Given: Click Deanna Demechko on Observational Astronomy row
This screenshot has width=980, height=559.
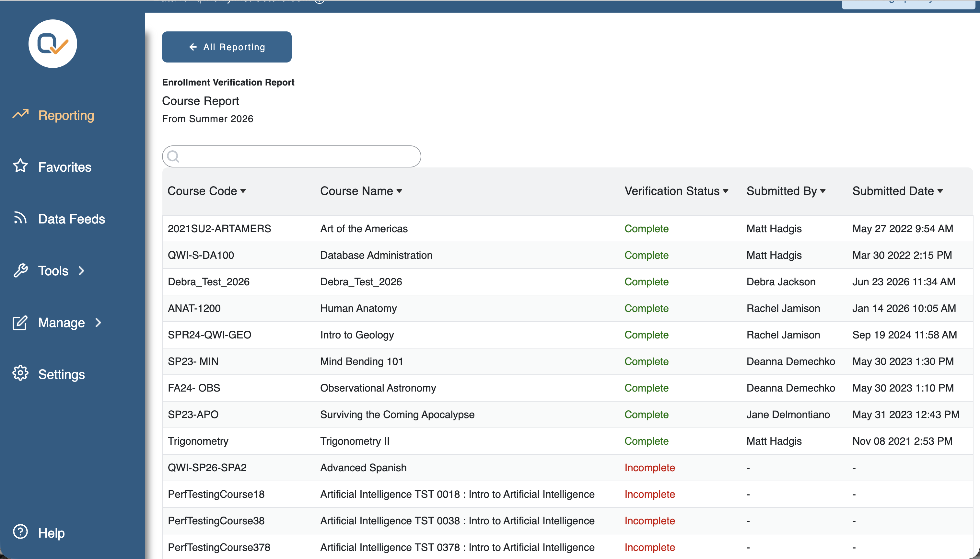Looking at the screenshot, I should click(791, 387).
